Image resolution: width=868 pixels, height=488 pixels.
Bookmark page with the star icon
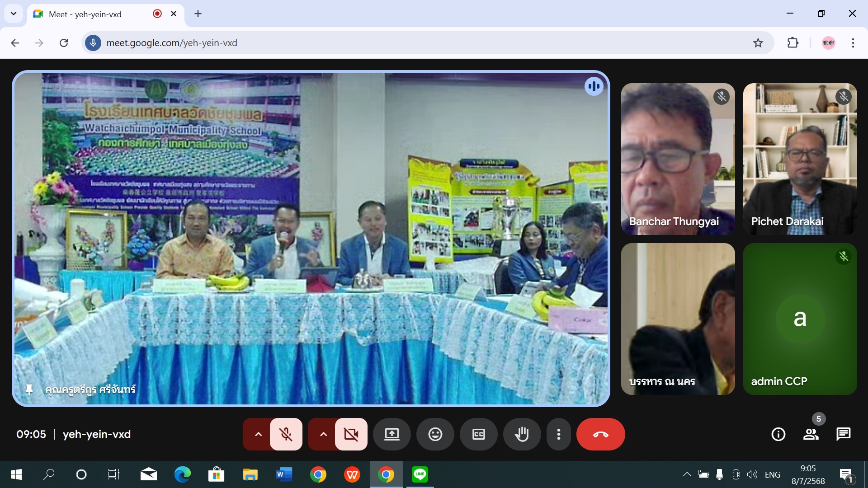[758, 43]
